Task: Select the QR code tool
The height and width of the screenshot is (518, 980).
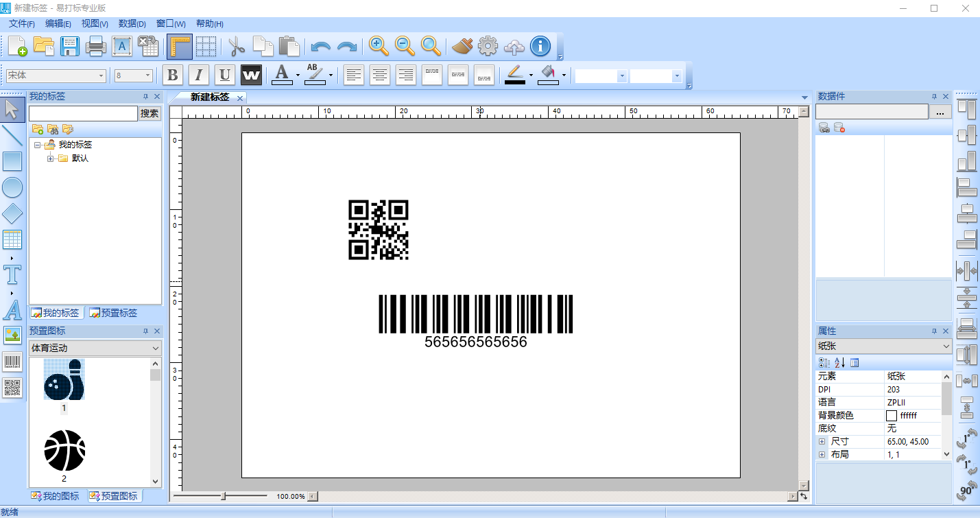Action: pyautogui.click(x=12, y=388)
